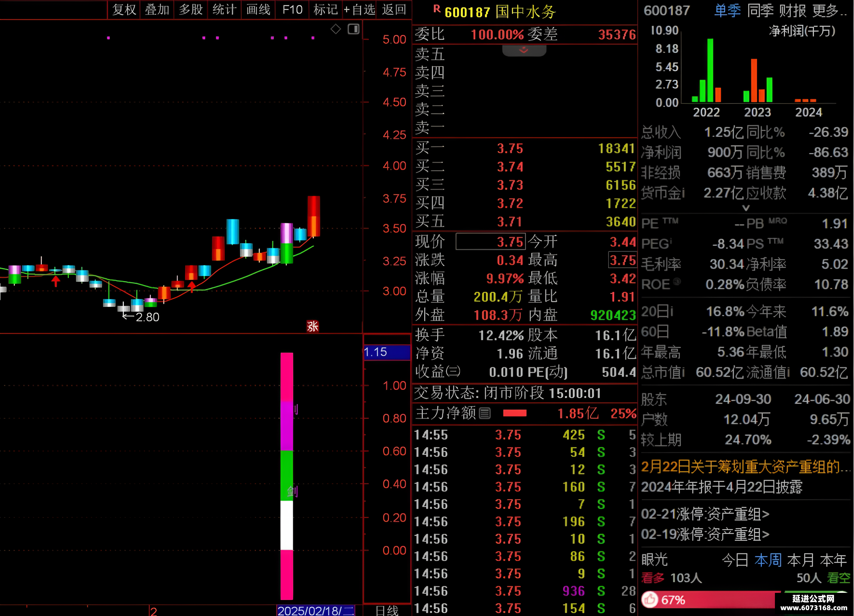Image resolution: width=854 pixels, height=616 pixels.
Task: Add stock via +自选 button
Action: [359, 10]
